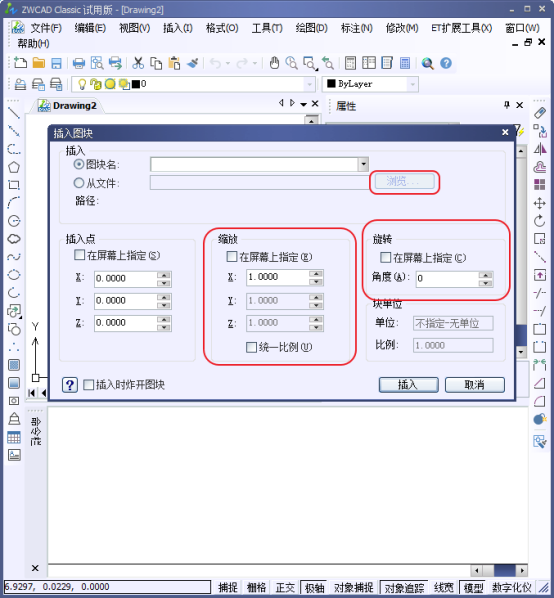The image size is (554, 598).
Task: Click the 取消 cancel button
Action: pyautogui.click(x=475, y=384)
